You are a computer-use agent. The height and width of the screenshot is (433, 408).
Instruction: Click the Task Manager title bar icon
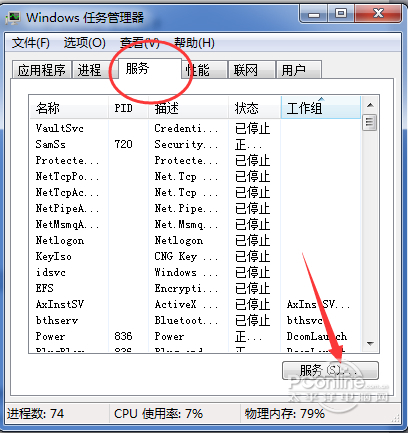[13, 17]
